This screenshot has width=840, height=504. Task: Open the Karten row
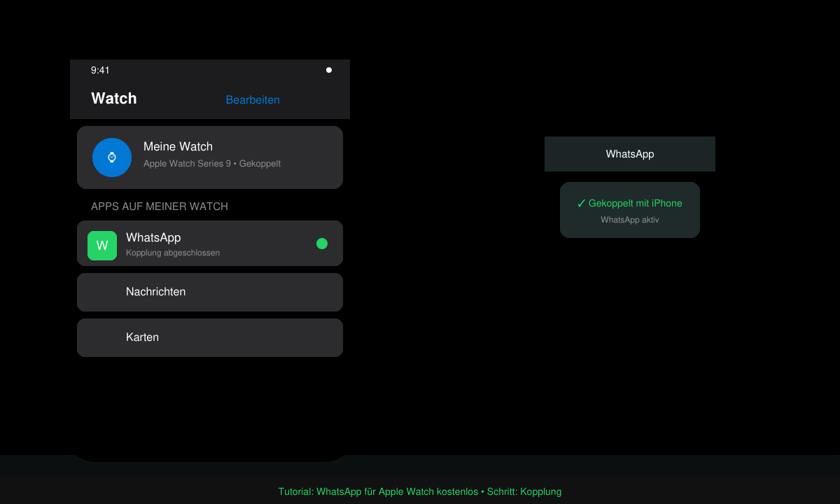click(210, 337)
